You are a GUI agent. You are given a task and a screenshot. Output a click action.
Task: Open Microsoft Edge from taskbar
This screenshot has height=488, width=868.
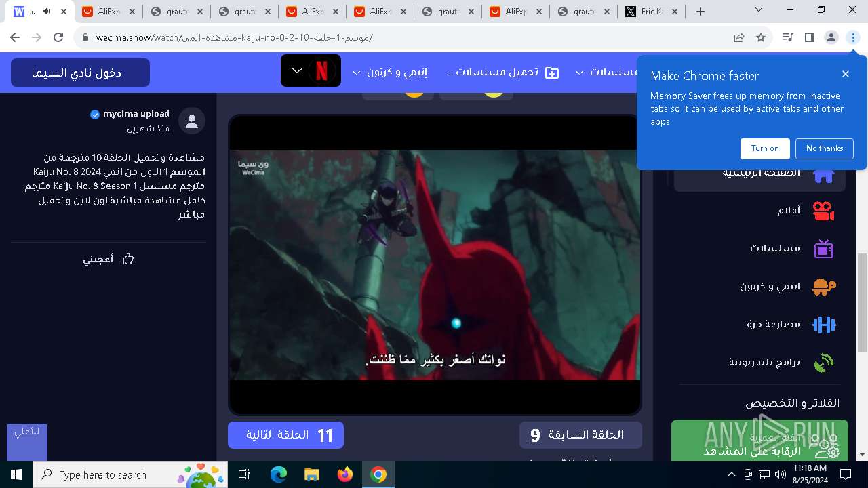coord(279,474)
